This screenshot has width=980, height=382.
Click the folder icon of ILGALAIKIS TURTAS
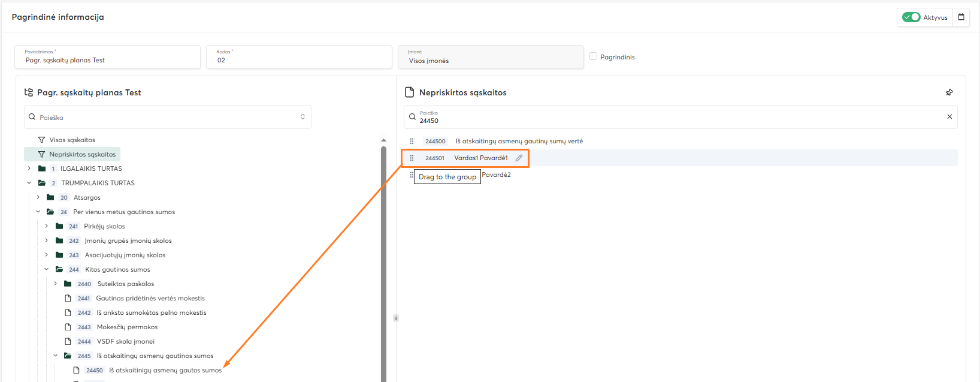[x=42, y=169]
